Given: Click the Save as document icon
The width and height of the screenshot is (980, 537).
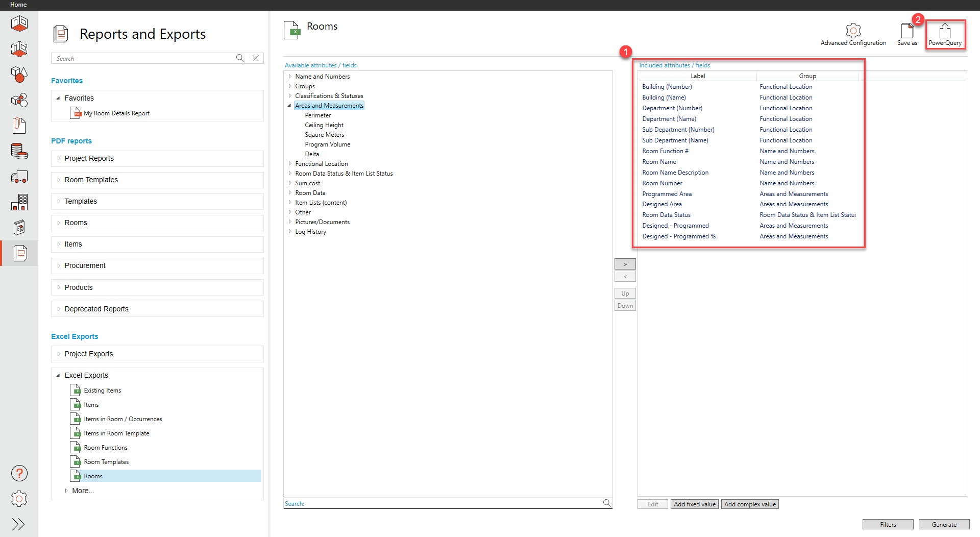Looking at the screenshot, I should click(907, 31).
